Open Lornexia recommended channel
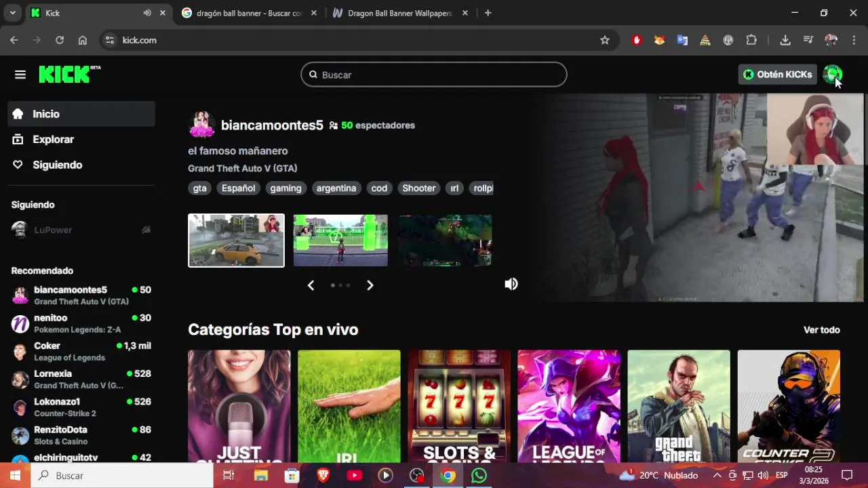The width and height of the screenshot is (868, 488). tap(81, 379)
